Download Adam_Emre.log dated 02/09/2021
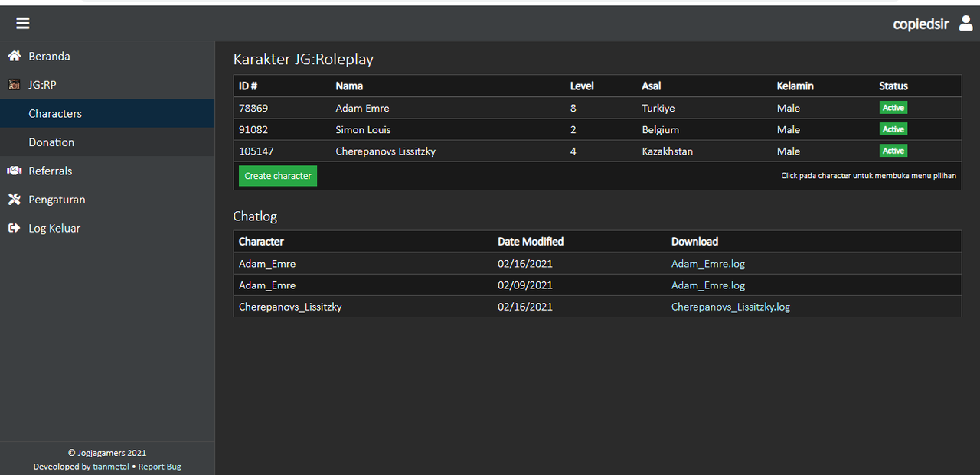Image resolution: width=980 pixels, height=475 pixels. (708, 285)
